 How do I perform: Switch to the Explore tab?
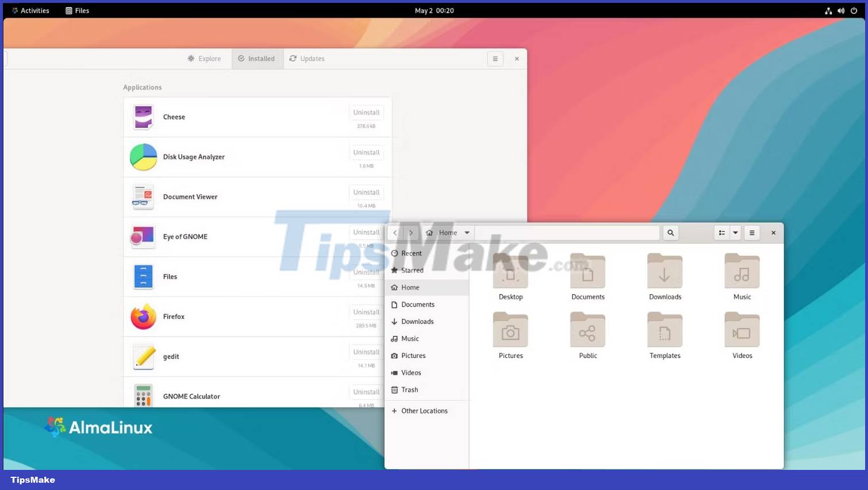[204, 59]
